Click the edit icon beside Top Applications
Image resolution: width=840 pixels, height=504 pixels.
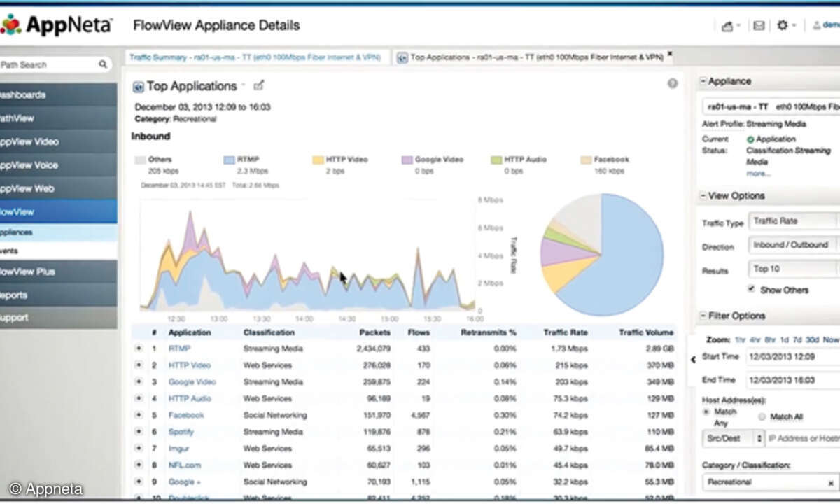259,85
